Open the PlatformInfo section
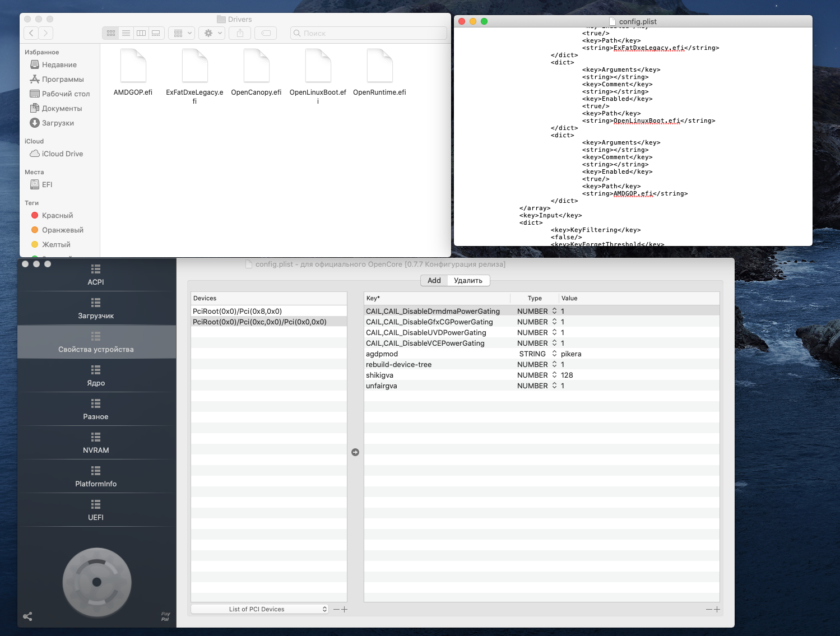The height and width of the screenshot is (636, 840). coord(96,476)
